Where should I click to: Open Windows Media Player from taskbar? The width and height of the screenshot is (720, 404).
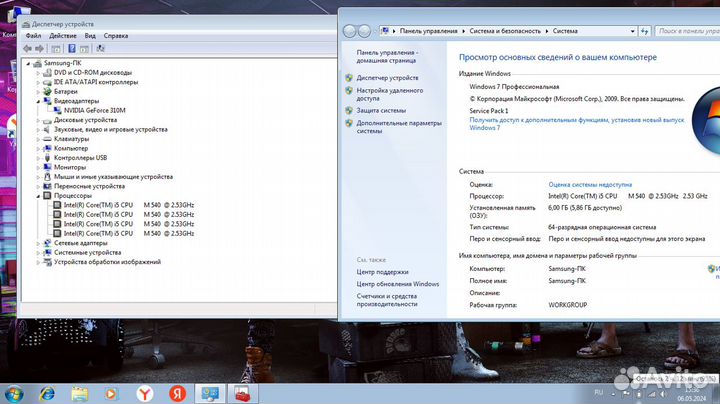[x=112, y=394]
